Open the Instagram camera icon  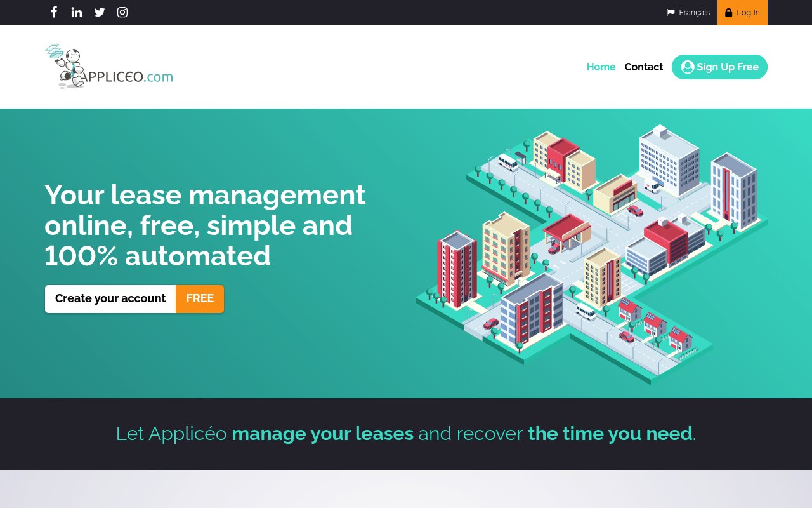tap(122, 12)
